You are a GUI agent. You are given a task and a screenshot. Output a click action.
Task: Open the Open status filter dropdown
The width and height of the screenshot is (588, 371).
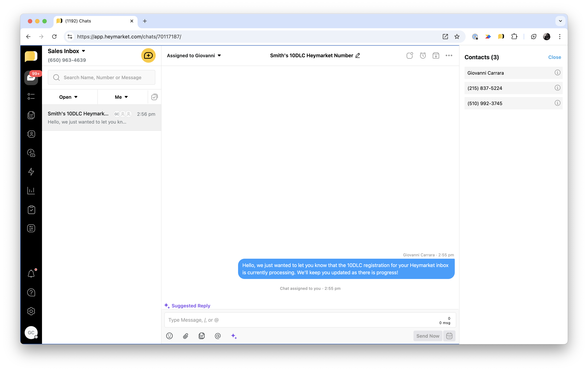tap(68, 97)
